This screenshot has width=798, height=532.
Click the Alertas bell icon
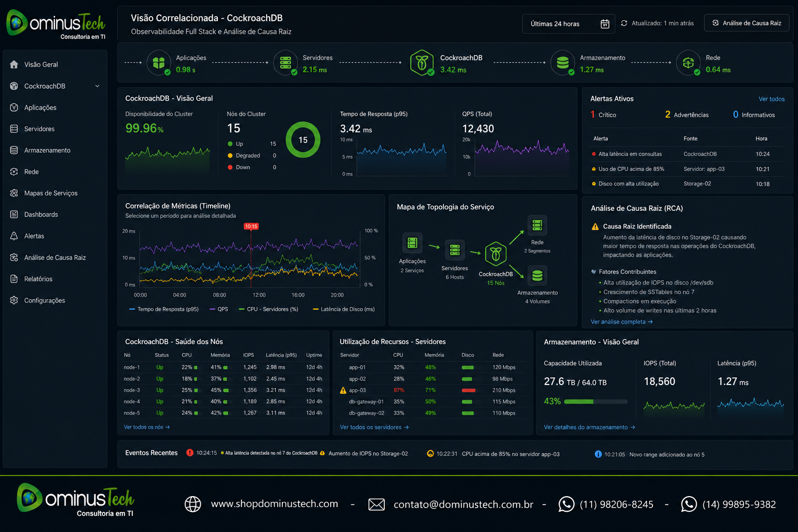(x=14, y=236)
